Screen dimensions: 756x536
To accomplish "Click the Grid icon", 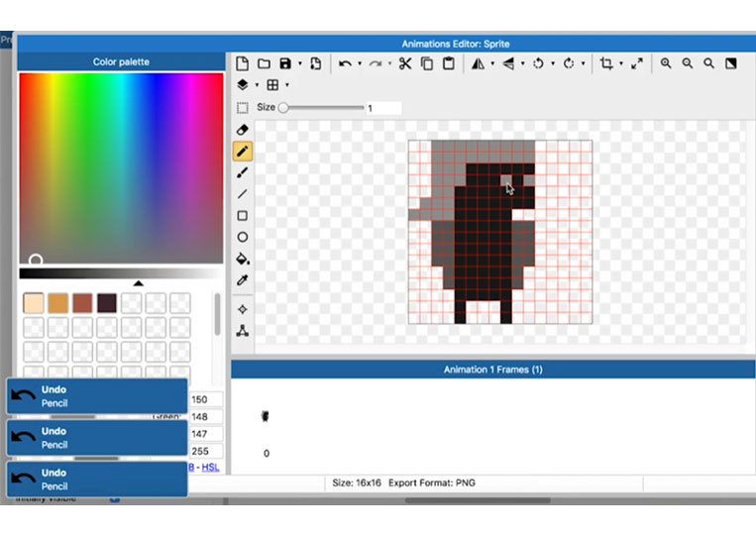I will coord(272,85).
